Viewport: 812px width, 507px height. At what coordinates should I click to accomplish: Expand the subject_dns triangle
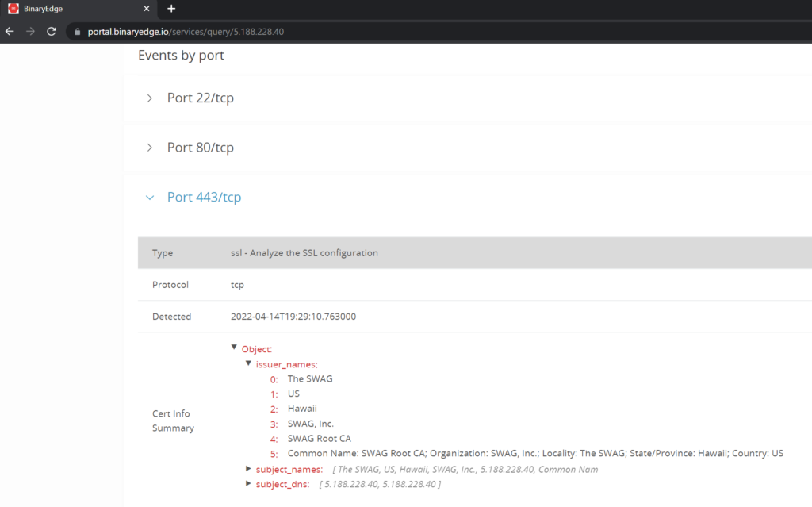point(248,484)
